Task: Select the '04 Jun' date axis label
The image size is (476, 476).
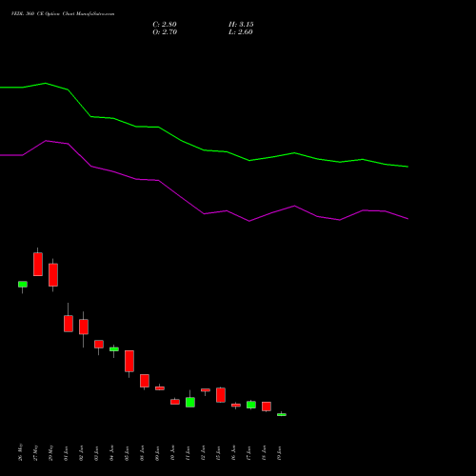Action: click(112, 453)
